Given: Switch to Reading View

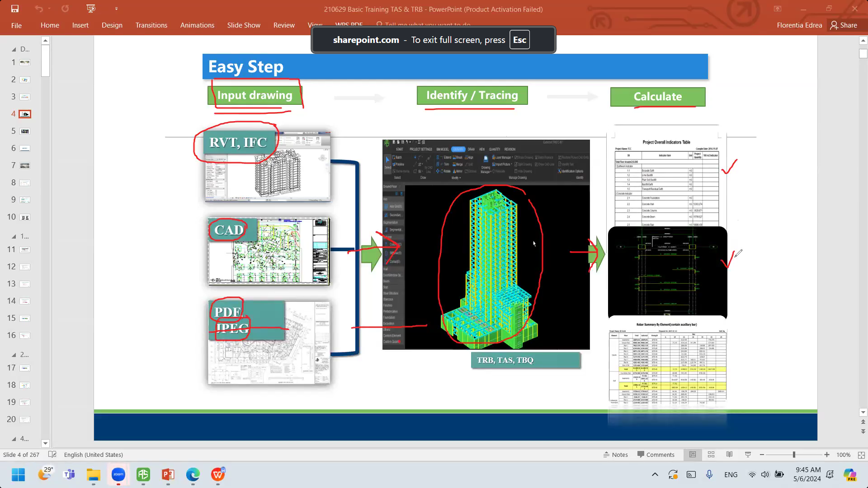Looking at the screenshot, I should pos(729,455).
